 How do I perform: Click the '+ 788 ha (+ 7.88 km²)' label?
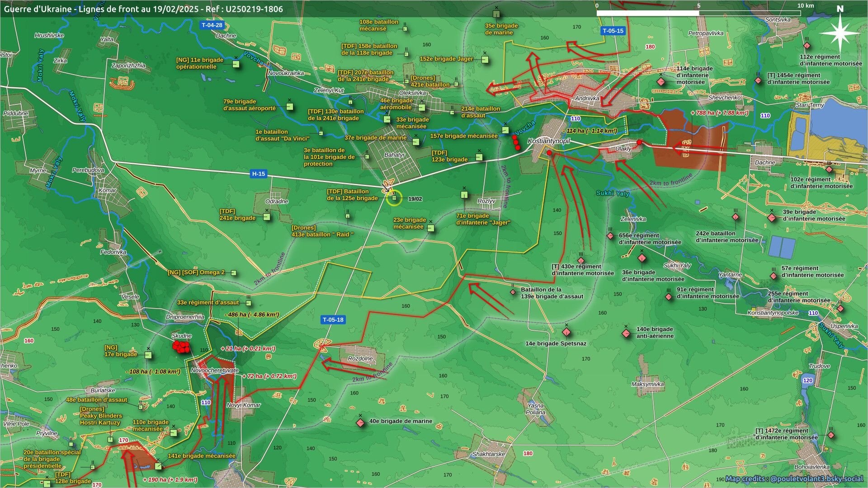tap(720, 113)
